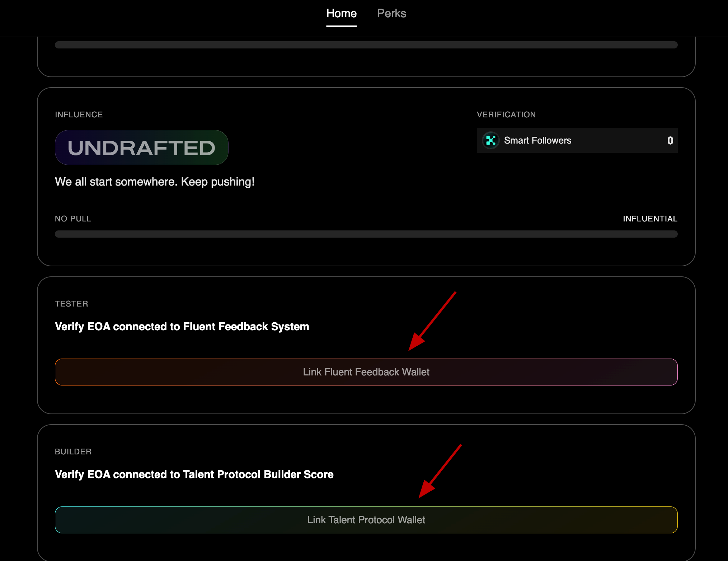Switch to the Perks tab
Screen dimensions: 728x561
[x=391, y=14]
